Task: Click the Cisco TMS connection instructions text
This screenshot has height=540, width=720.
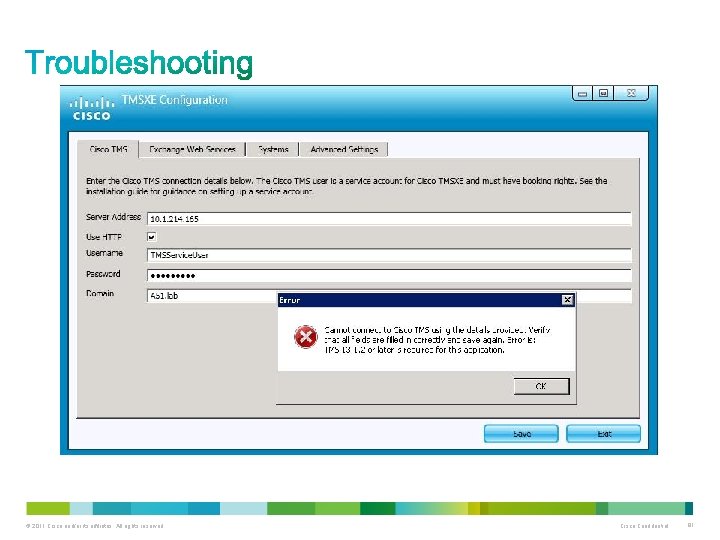Action: pos(347,186)
